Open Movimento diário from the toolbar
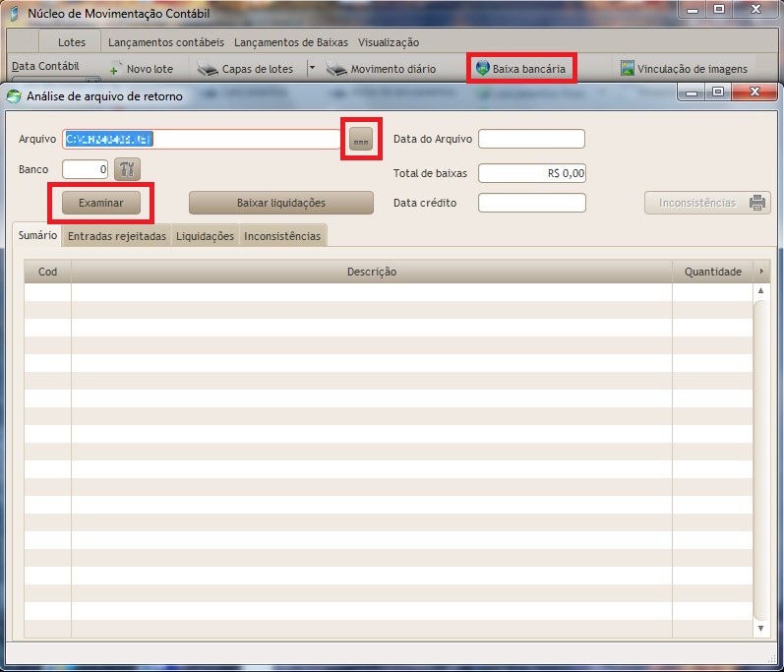This screenshot has height=672, width=784. [x=382, y=69]
